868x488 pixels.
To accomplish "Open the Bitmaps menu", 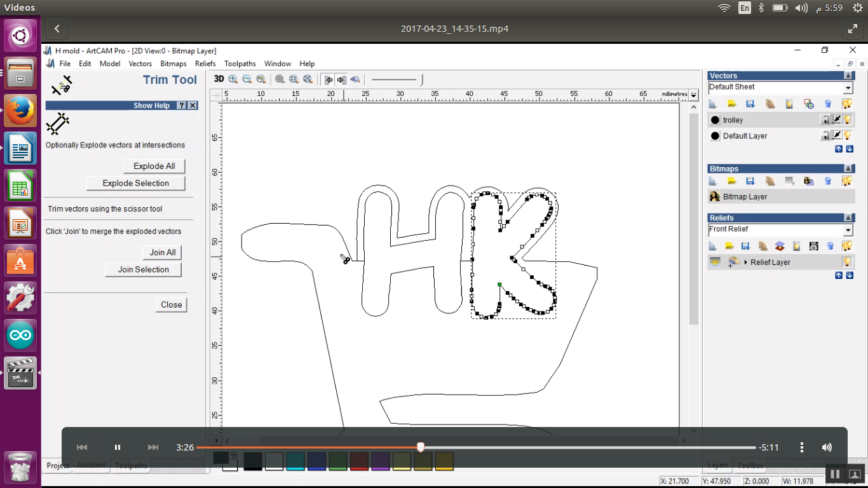I will (173, 64).
